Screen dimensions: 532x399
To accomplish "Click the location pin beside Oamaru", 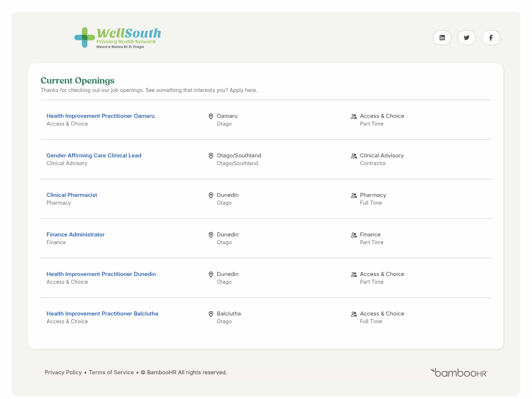I will 211,116.
